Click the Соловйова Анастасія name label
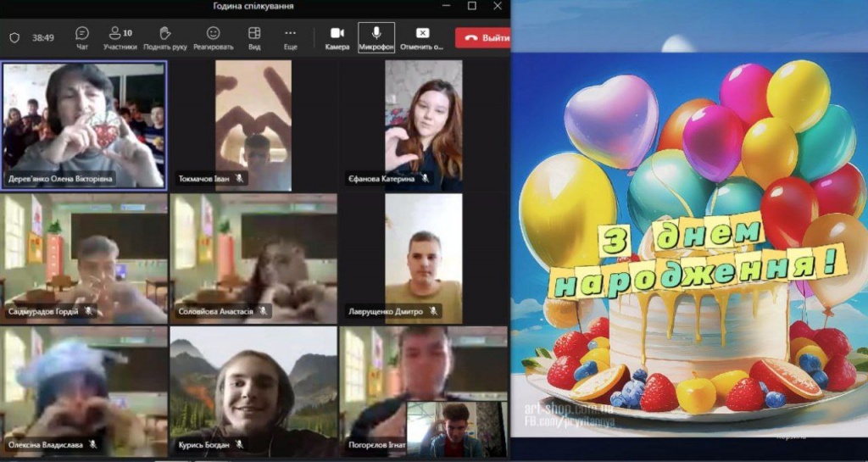The width and height of the screenshot is (868, 462). tap(215, 311)
